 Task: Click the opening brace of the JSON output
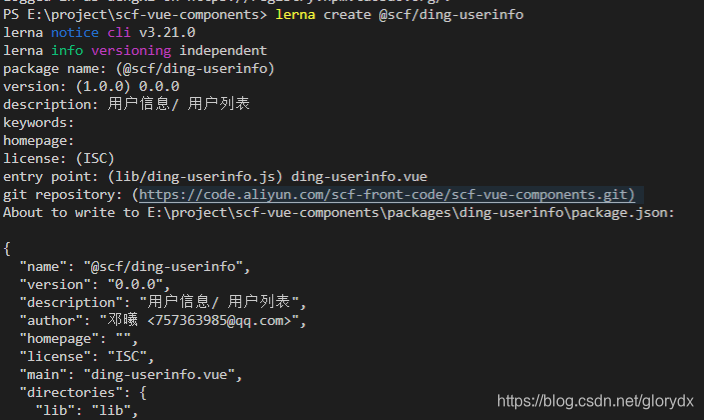click(7, 249)
